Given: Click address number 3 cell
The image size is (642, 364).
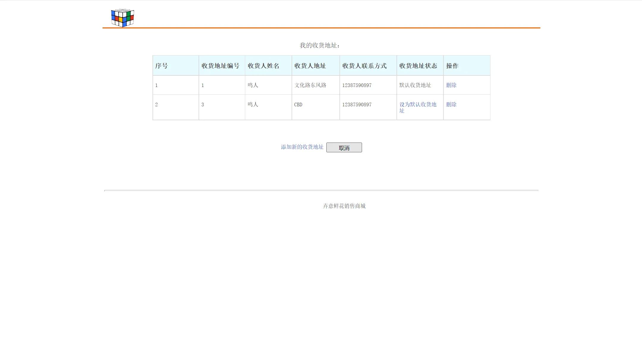Looking at the screenshot, I should (x=222, y=107).
